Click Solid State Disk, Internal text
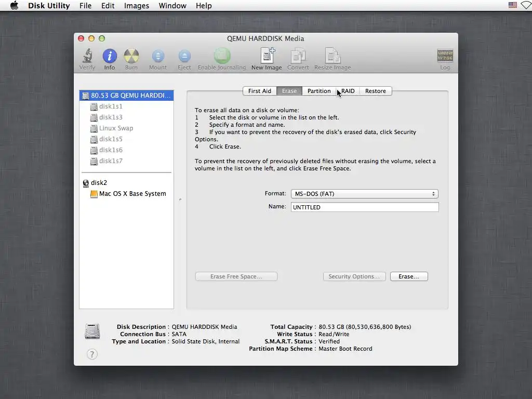 tap(206, 341)
